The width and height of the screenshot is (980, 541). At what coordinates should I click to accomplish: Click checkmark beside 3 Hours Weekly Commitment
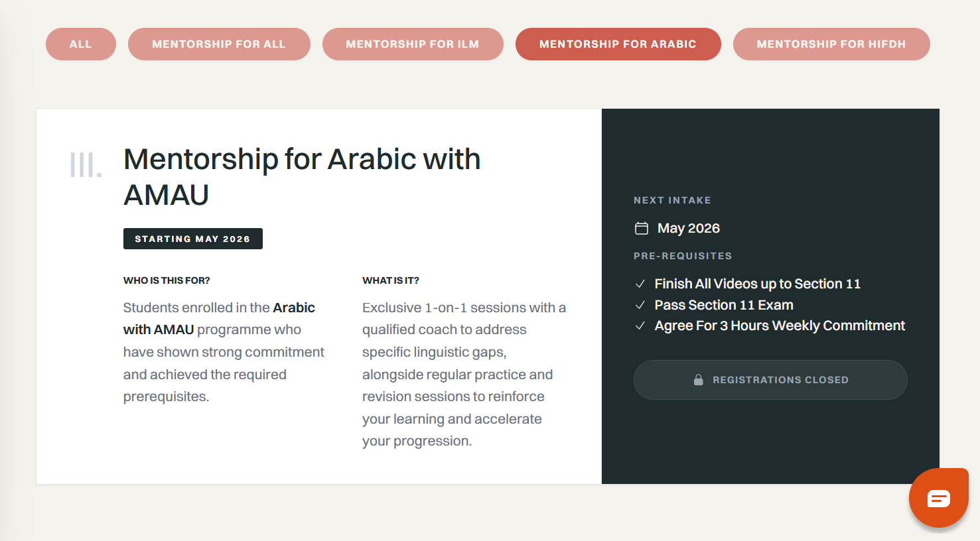click(640, 326)
